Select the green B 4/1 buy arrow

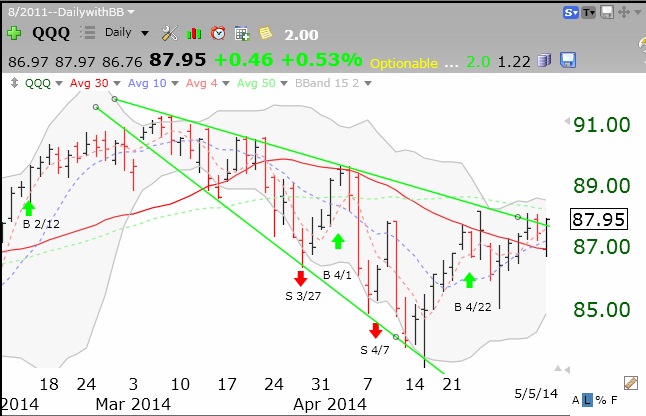[x=338, y=241]
